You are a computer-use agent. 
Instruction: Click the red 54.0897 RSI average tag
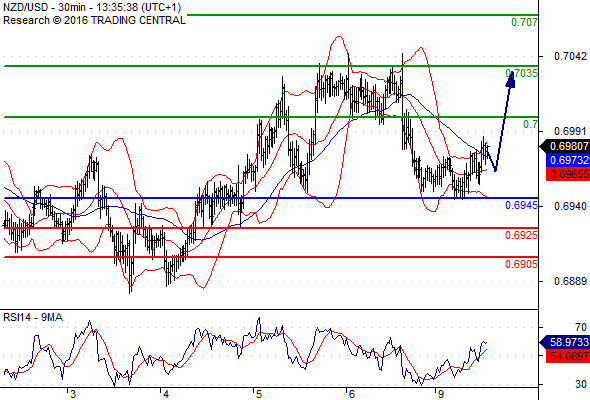pyautogui.click(x=568, y=356)
